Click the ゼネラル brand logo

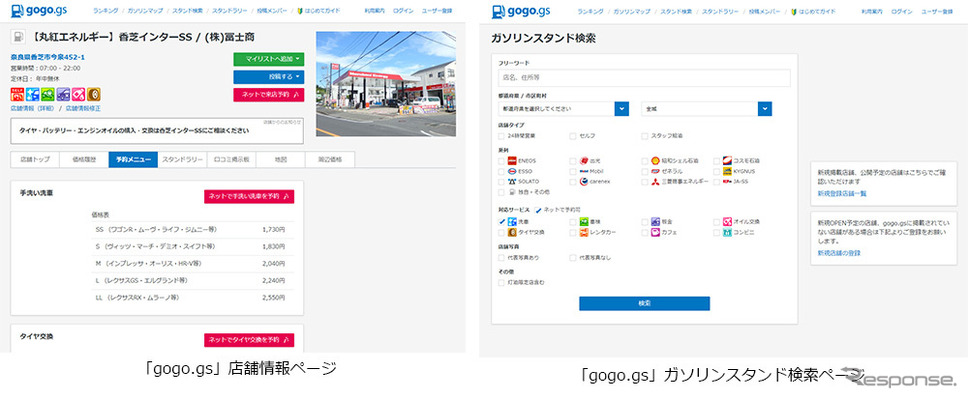point(656,171)
